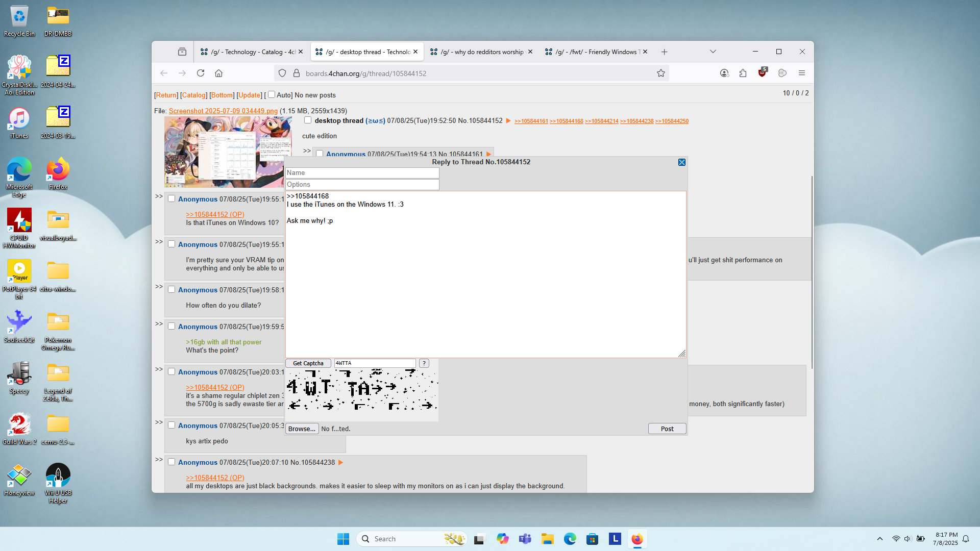This screenshot has width=980, height=551.
Task: Open the citra-windows folder icon
Action: point(58,276)
